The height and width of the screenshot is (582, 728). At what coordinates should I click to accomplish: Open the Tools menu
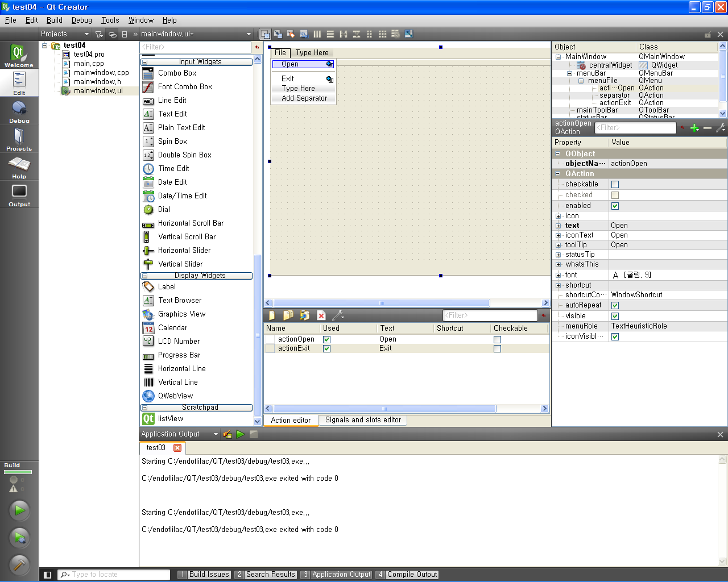point(110,20)
